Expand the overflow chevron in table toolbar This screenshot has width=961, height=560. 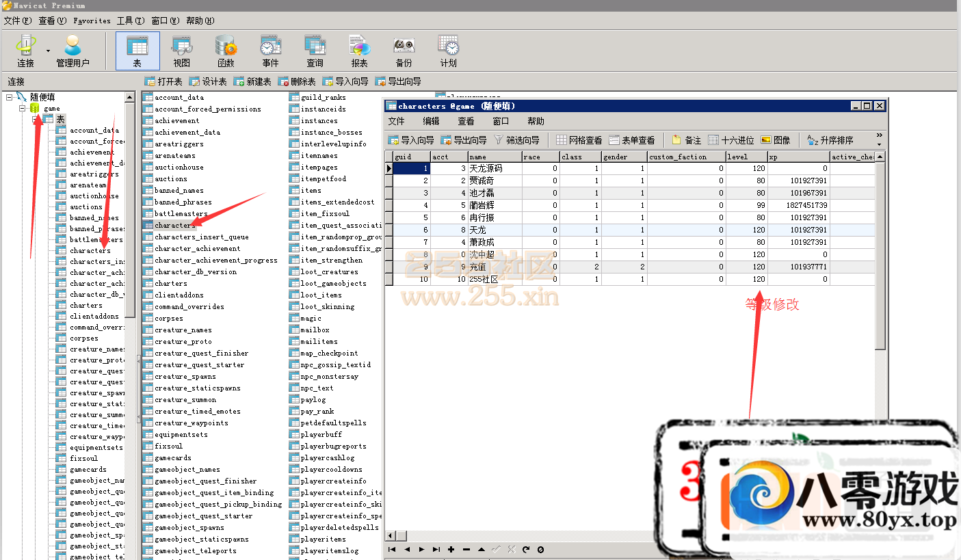coord(880,135)
